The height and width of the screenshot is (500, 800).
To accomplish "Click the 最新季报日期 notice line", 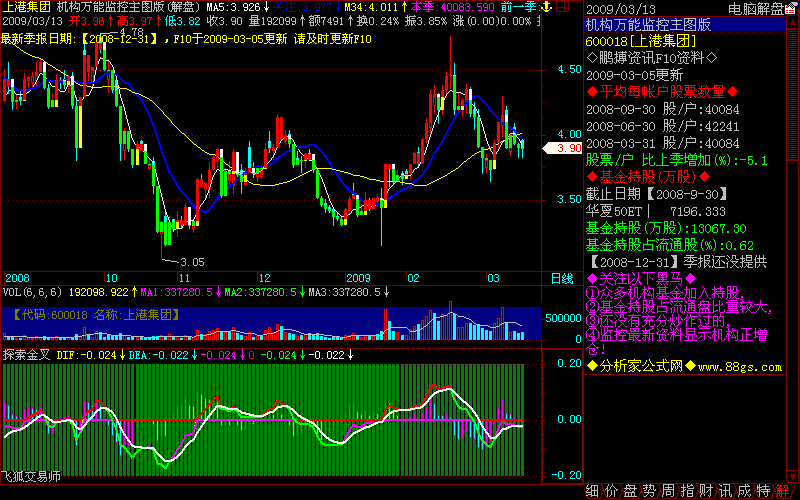I will coord(186,39).
